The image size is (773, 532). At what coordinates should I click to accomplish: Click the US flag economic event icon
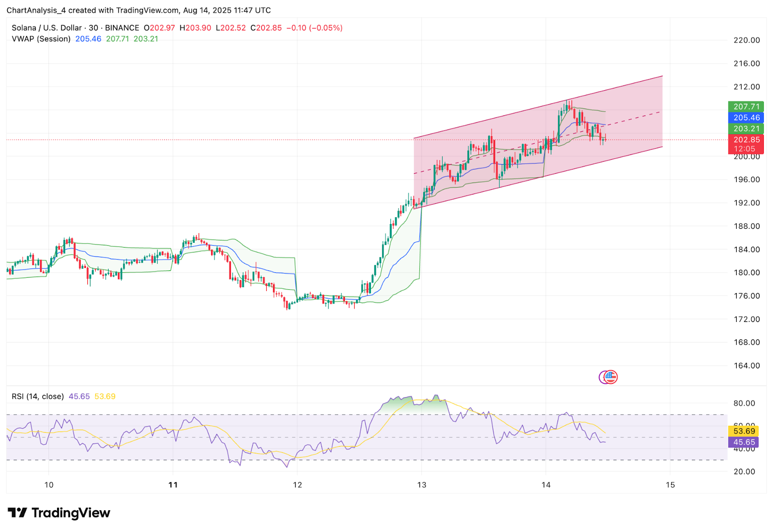[x=611, y=377]
